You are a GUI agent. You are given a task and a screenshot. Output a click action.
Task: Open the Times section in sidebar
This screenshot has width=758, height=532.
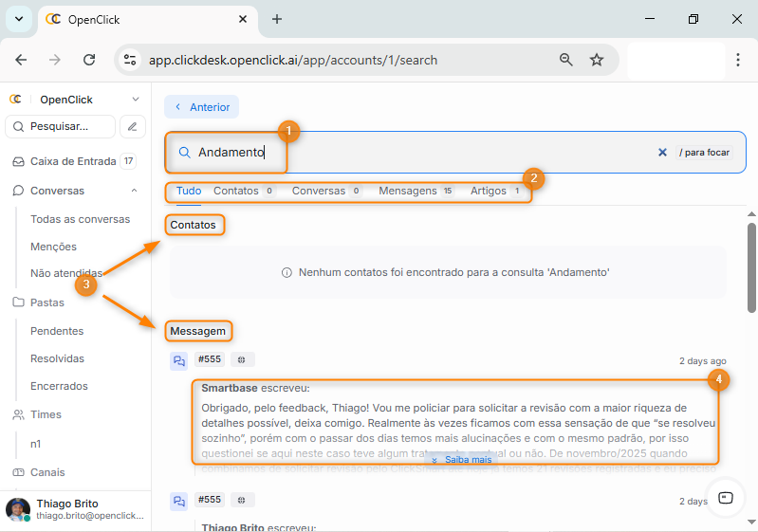(x=46, y=414)
